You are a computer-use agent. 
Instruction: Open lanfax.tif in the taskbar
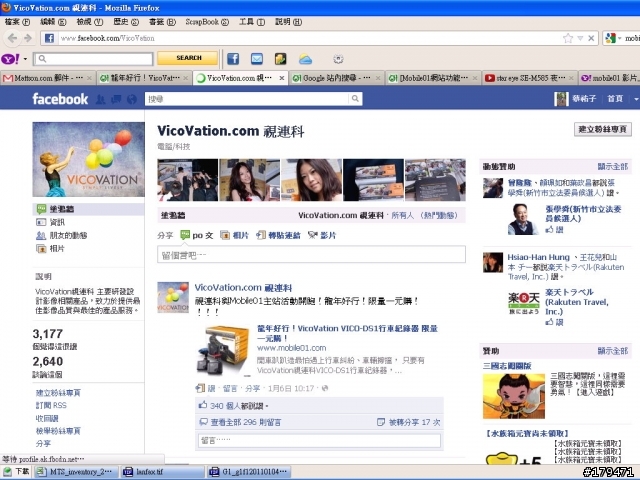tap(162, 472)
